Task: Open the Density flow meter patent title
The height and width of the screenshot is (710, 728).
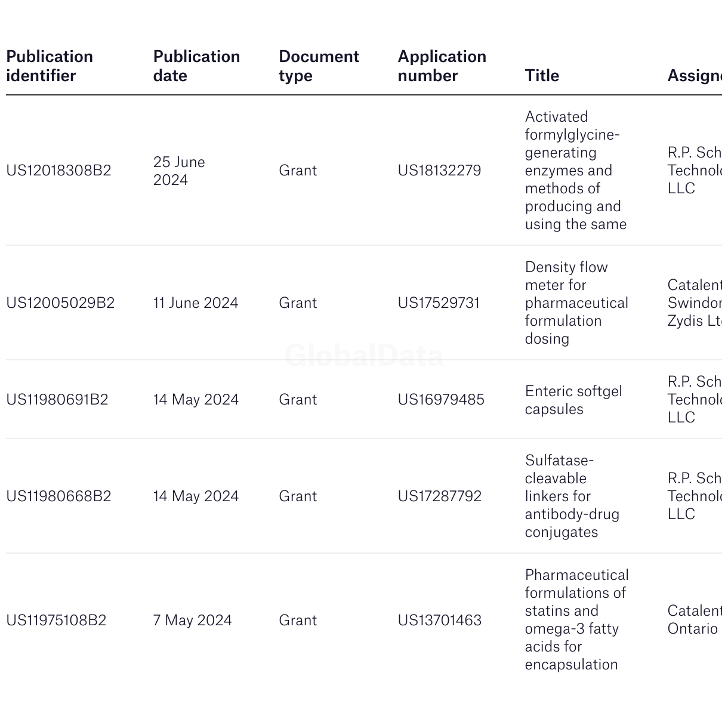Action: tap(576, 303)
